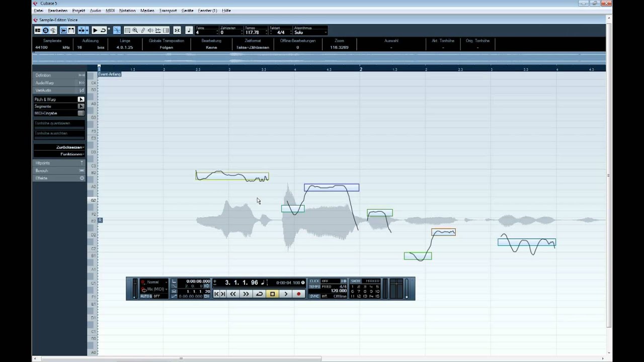Select the pencil draw tool
This screenshot has width=644, height=362.
coord(143,30)
